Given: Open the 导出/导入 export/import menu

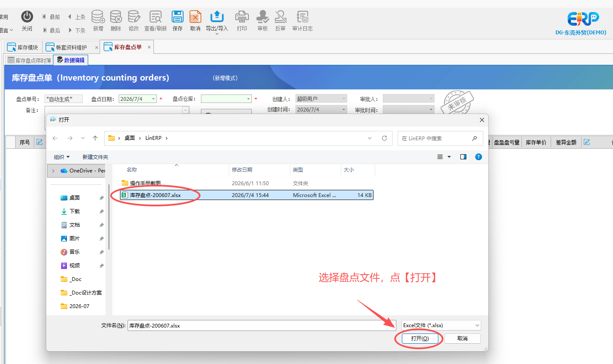Looking at the screenshot, I should [x=217, y=22].
